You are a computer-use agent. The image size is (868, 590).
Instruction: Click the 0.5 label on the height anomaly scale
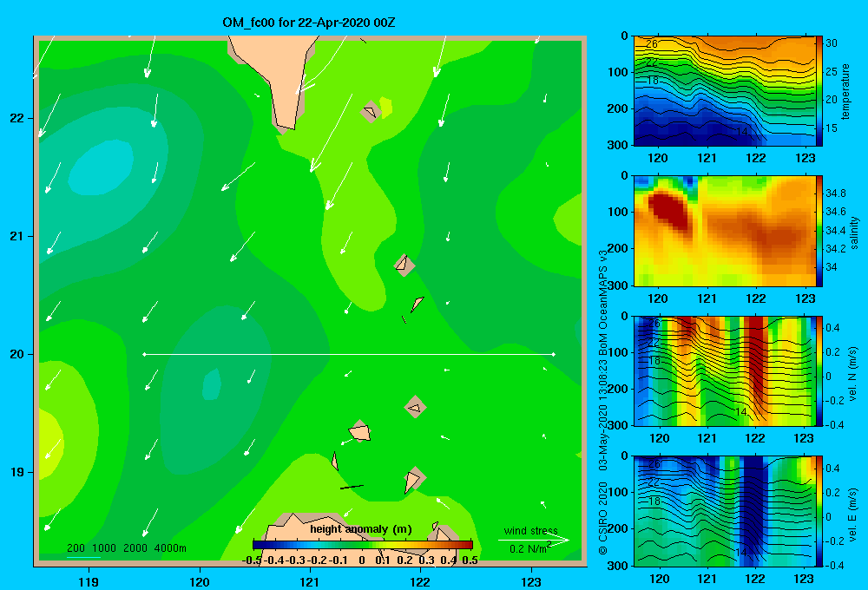pyautogui.click(x=470, y=560)
